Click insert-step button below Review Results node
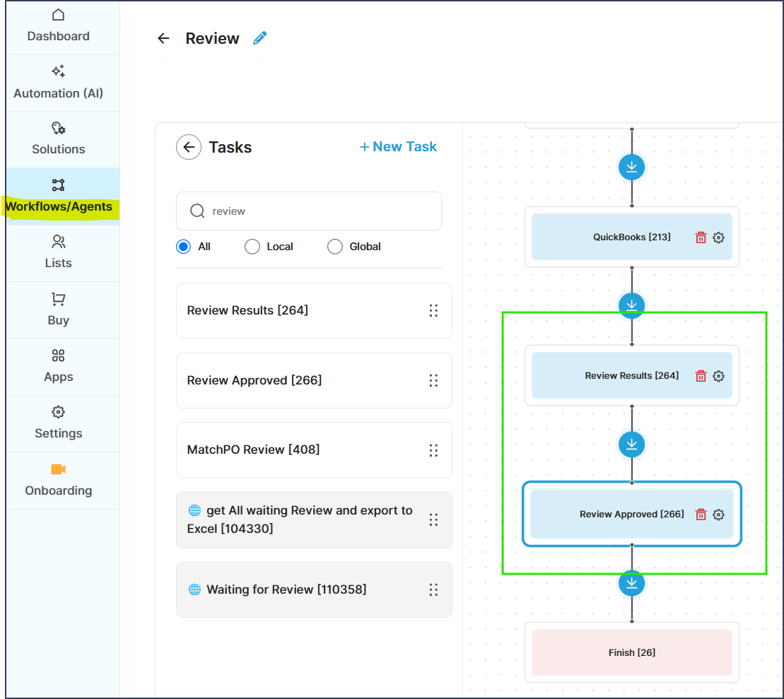Screen dimensions: 784x699 [632, 444]
